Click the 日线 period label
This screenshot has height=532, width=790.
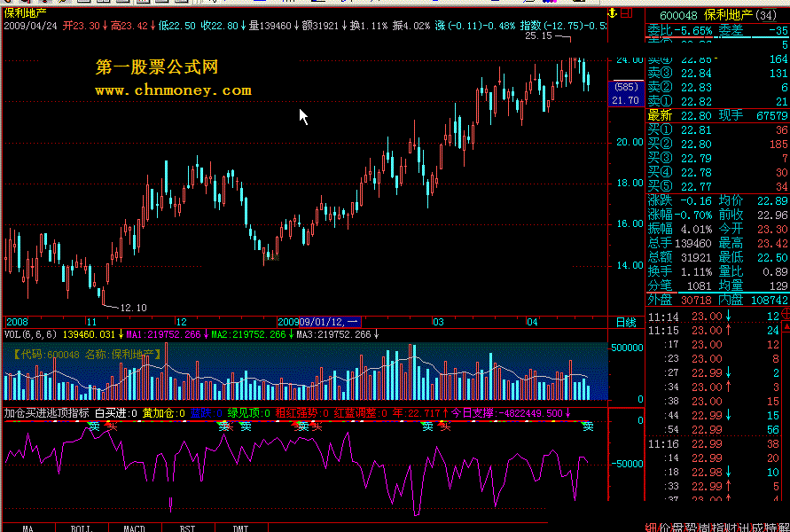tap(626, 323)
